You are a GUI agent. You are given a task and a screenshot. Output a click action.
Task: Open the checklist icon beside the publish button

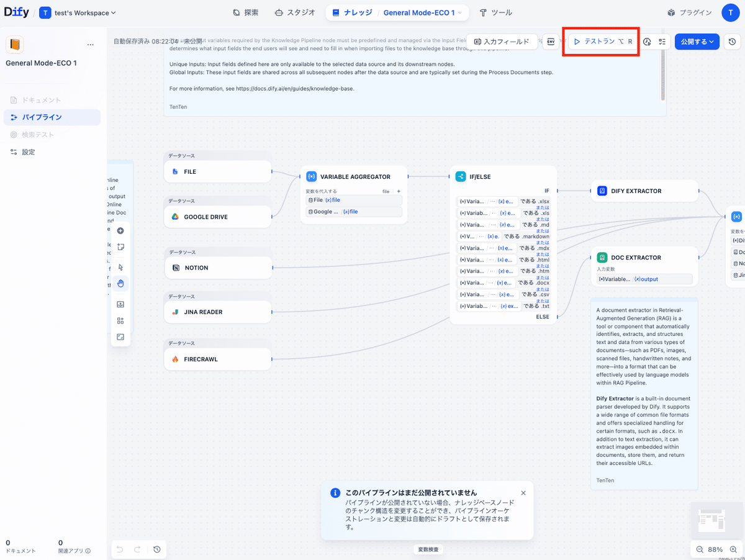662,41
